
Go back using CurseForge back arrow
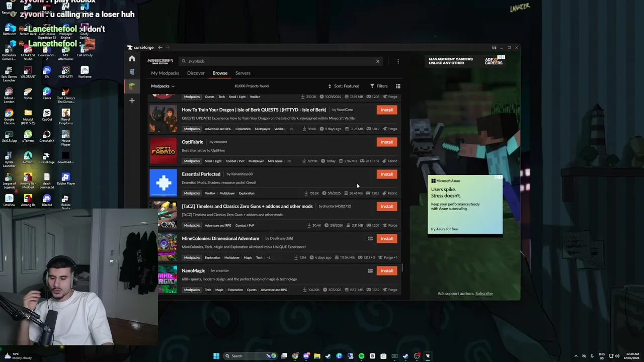160,48
